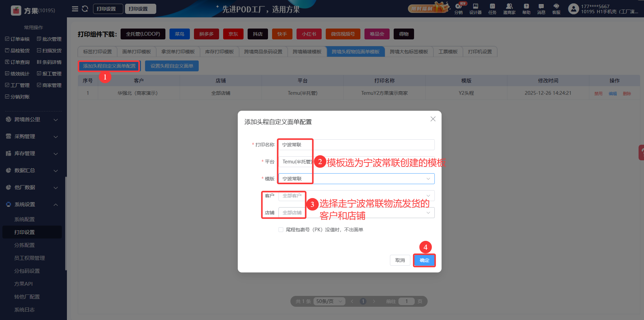Click 删除 link in table row

[x=627, y=94]
